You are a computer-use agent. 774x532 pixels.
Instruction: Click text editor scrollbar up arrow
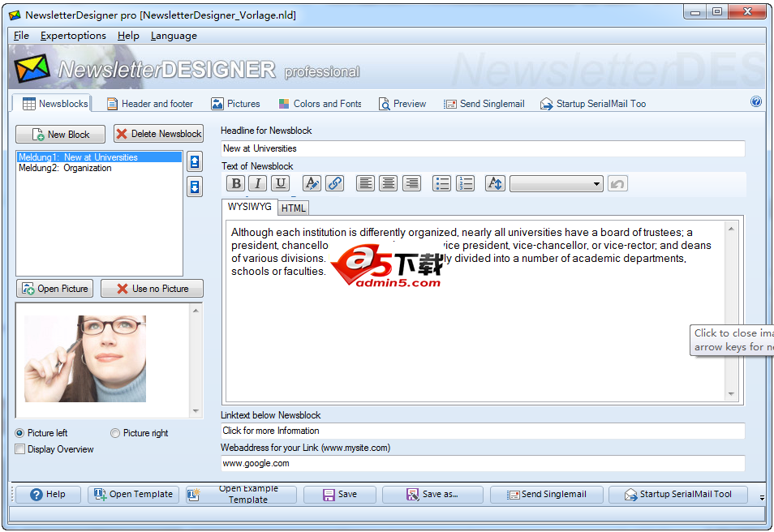click(731, 229)
